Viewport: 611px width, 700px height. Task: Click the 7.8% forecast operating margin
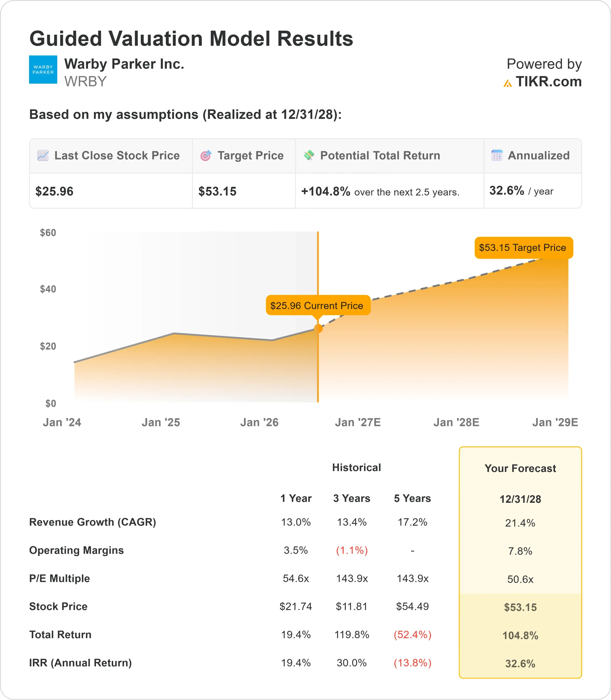(520, 551)
